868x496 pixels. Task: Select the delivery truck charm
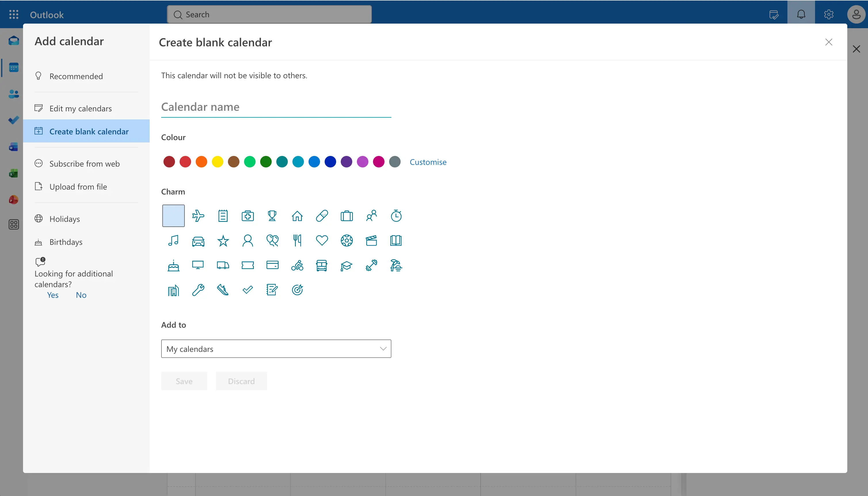[x=223, y=265]
